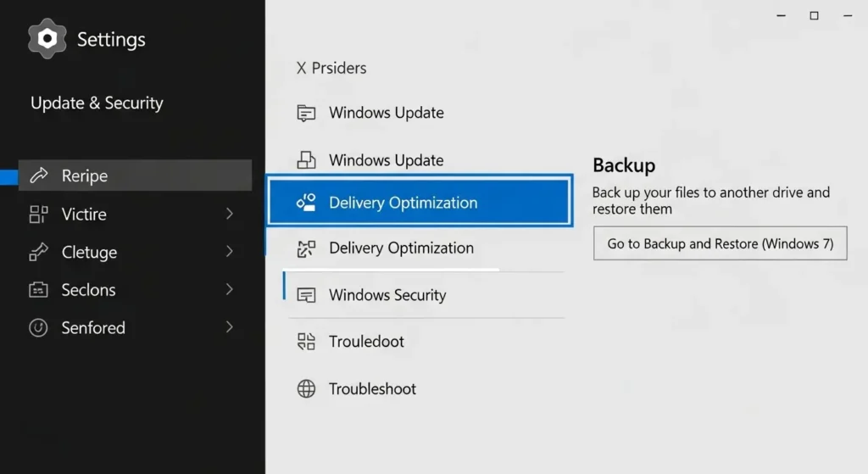Image resolution: width=868 pixels, height=474 pixels.
Task: Click the Windows Security icon
Action: (306, 295)
